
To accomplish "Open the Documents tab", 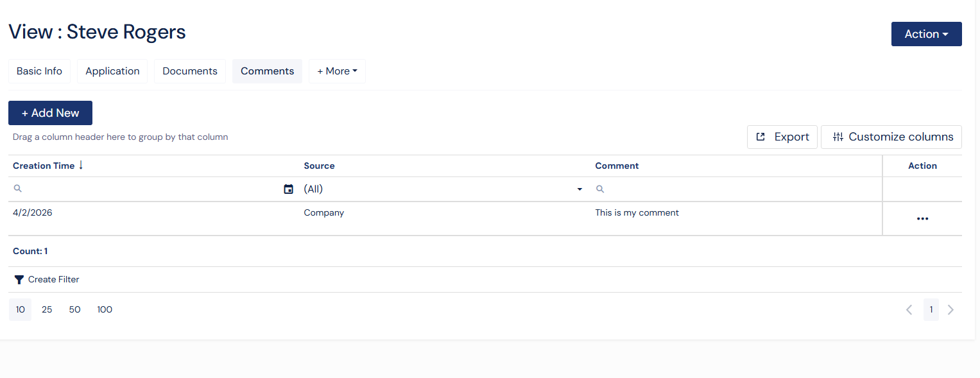I will 190,71.
